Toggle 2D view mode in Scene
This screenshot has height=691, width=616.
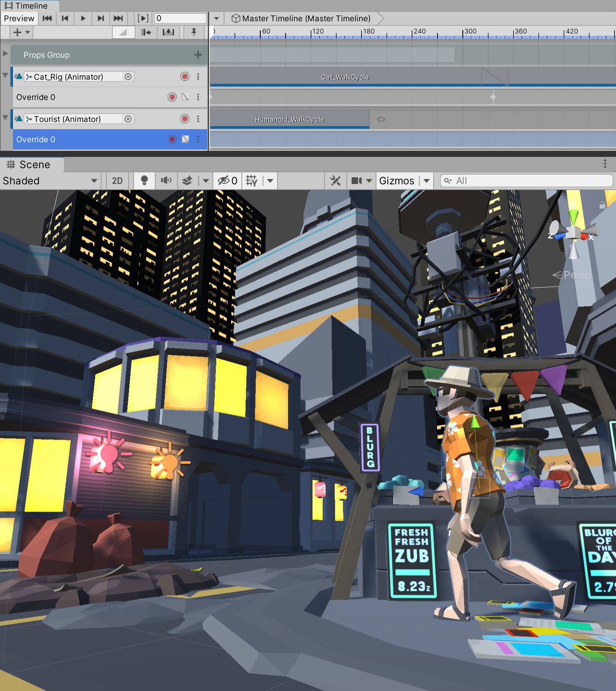(117, 181)
